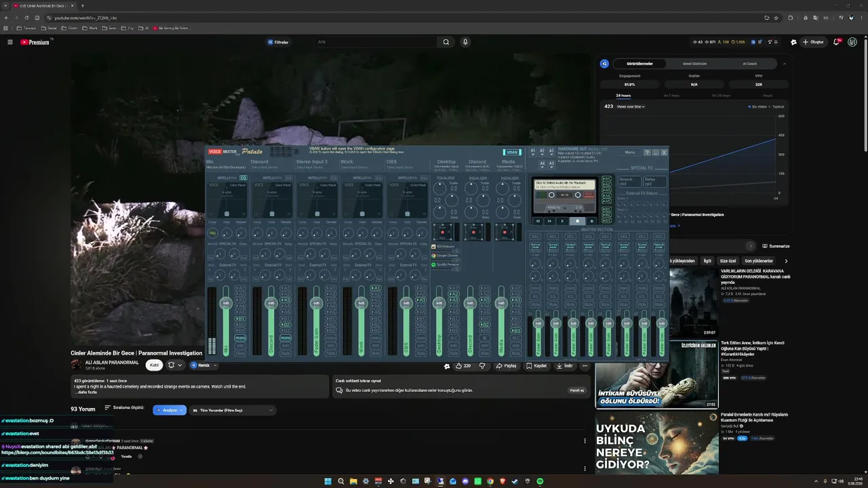Open the Summarize panel button
The width and height of the screenshot is (868, 488).
[776, 246]
